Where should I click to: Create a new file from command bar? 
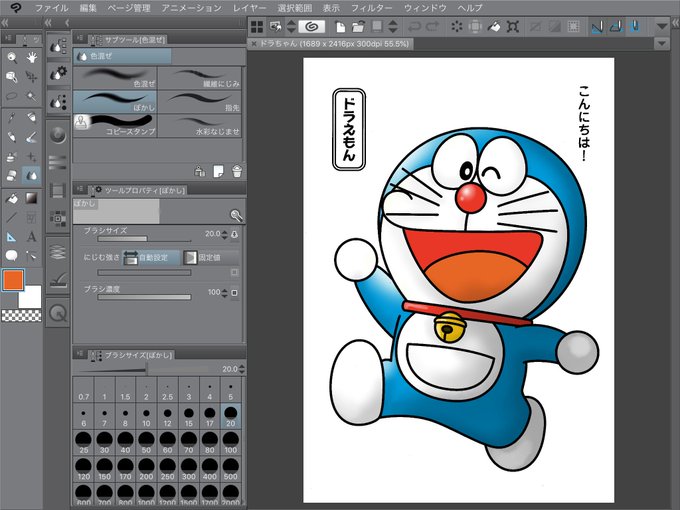pos(341,27)
